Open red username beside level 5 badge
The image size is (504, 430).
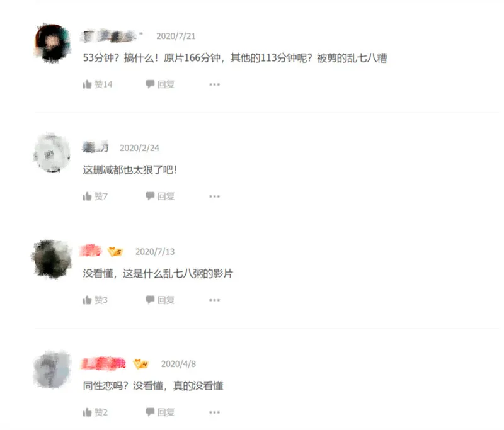[x=91, y=251]
